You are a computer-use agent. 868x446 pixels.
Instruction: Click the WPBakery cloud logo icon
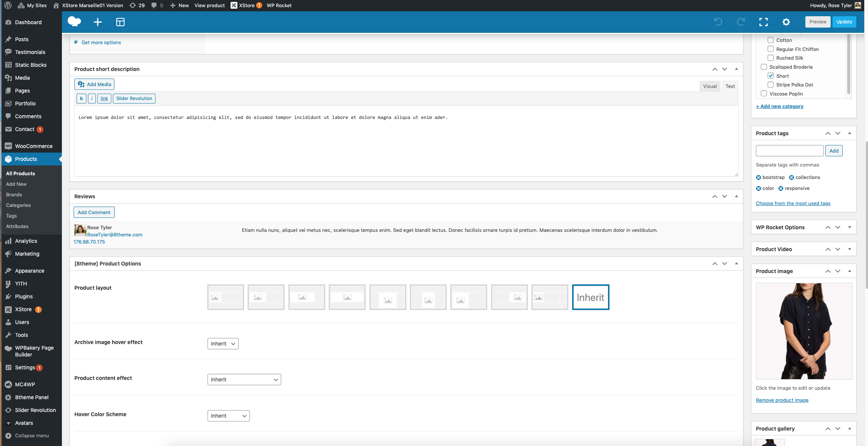click(x=74, y=22)
